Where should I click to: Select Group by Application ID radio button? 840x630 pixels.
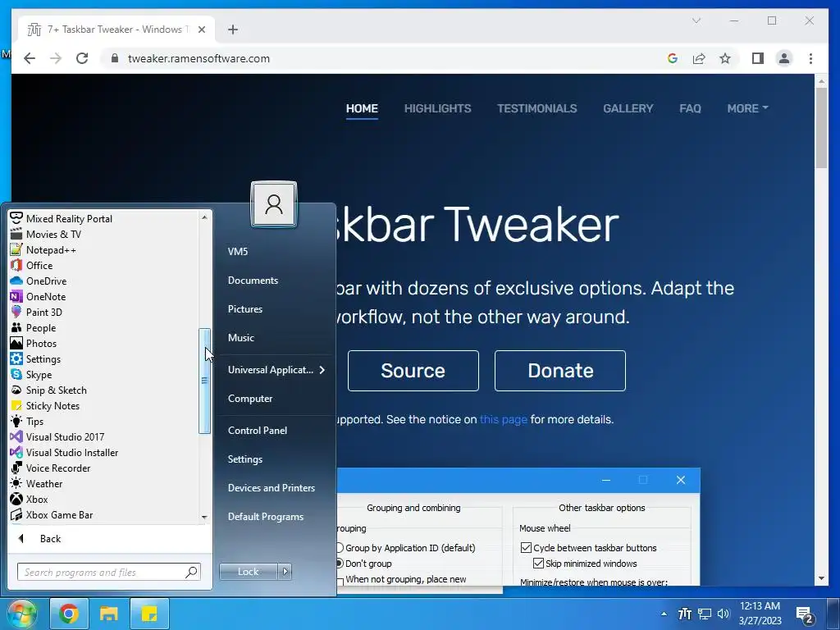[340, 547]
